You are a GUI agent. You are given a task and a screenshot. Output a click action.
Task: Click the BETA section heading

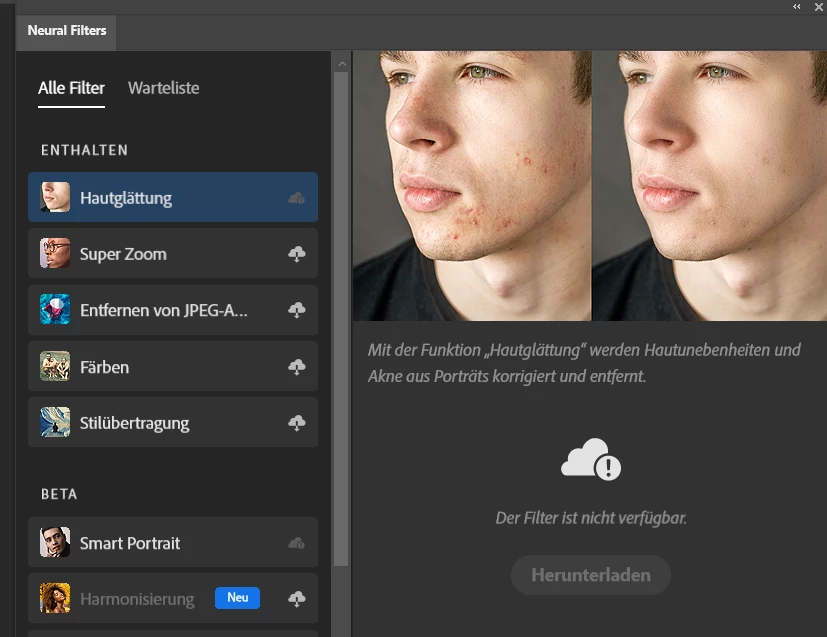[59, 494]
